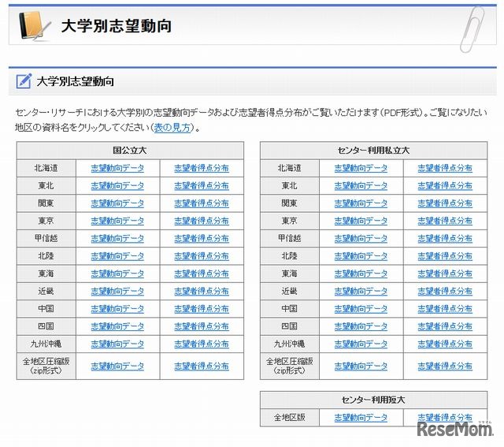Open センター利用私立大 中国 志望者得点分布
Screen dimensions: 504x447
tap(445, 309)
